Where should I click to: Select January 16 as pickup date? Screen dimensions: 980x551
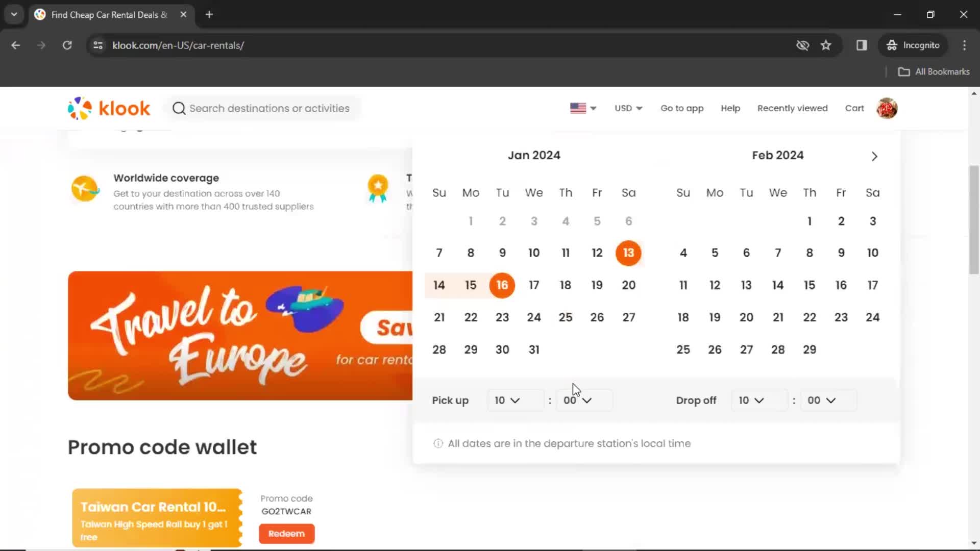(x=503, y=285)
